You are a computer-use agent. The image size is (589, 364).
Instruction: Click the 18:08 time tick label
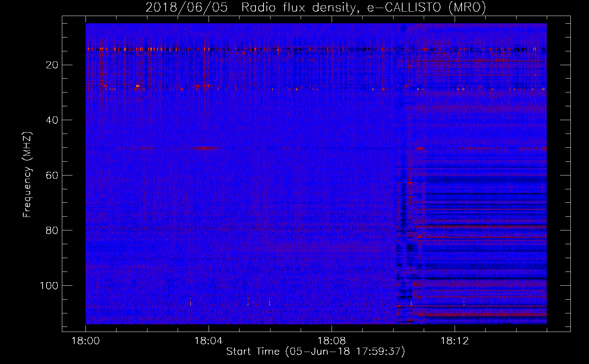[x=332, y=341]
